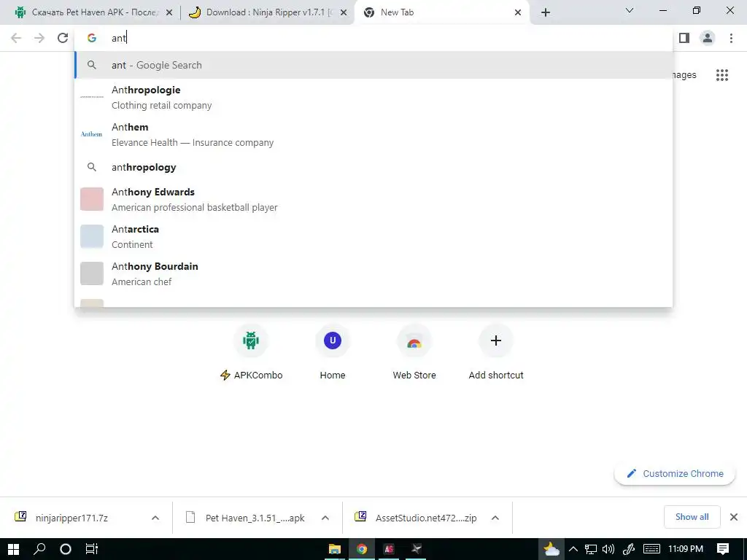Close the New Tab tab
This screenshot has width=747, height=560.
tap(518, 12)
